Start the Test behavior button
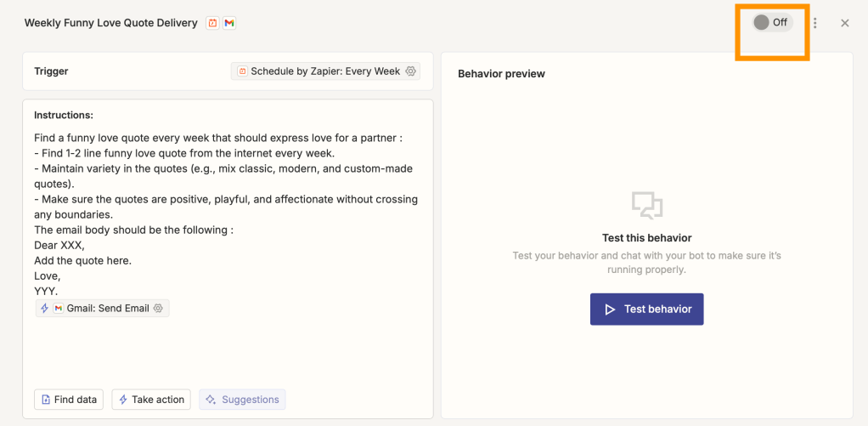The height and width of the screenshot is (426, 868). pyautogui.click(x=646, y=310)
